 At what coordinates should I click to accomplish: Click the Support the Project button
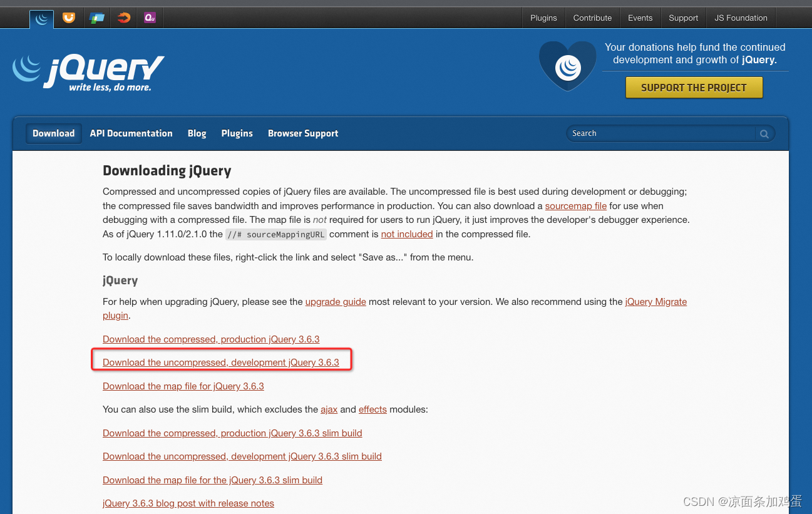pyautogui.click(x=694, y=88)
